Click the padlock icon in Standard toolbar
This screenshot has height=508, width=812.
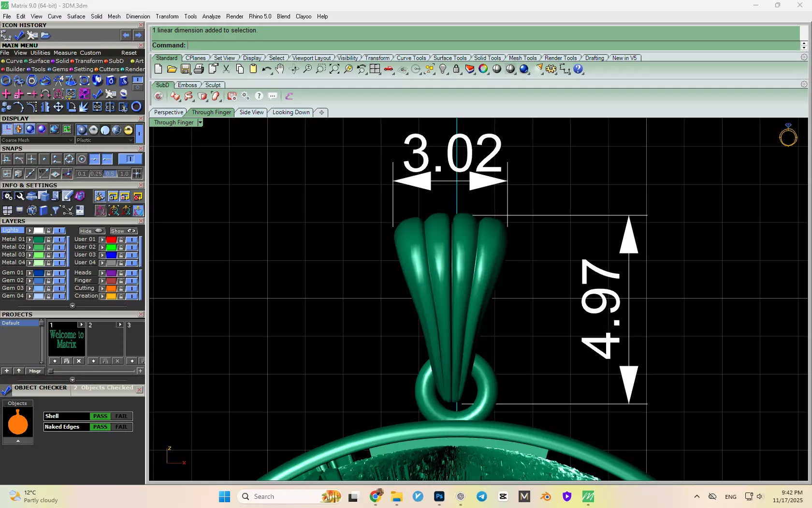456,69
